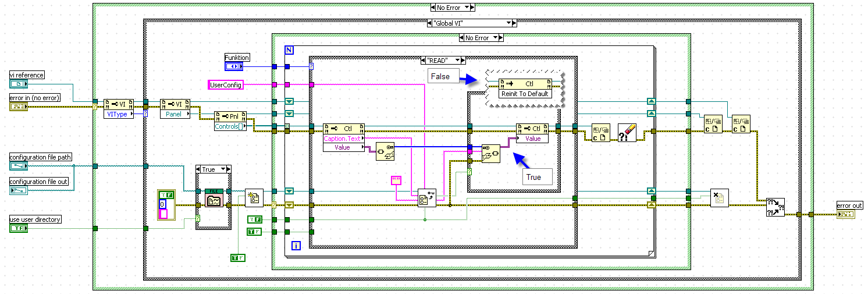
Task: Click the empty string constant
Action: pos(397,180)
